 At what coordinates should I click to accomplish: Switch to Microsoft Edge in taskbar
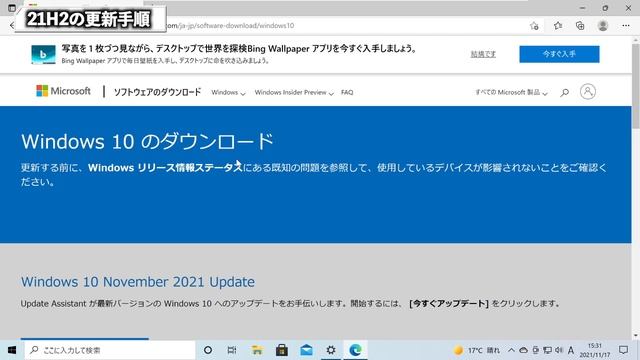(x=356, y=350)
